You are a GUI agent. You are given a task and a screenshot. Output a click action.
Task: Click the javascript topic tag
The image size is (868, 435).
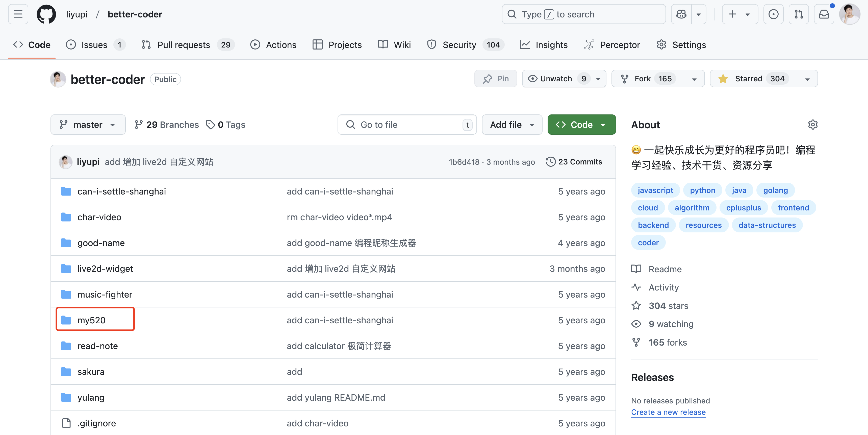click(655, 190)
